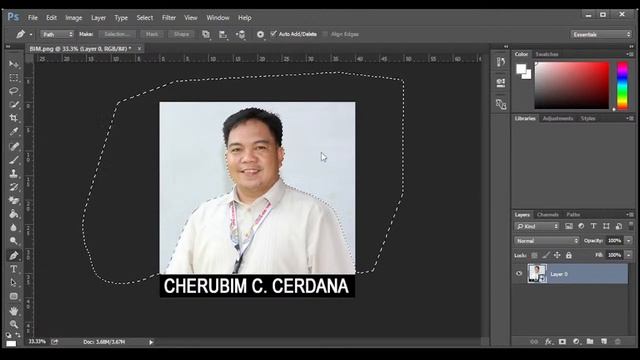Image resolution: width=640 pixels, height=360 pixels.
Task: Toggle type layer filter
Action: tap(593, 226)
